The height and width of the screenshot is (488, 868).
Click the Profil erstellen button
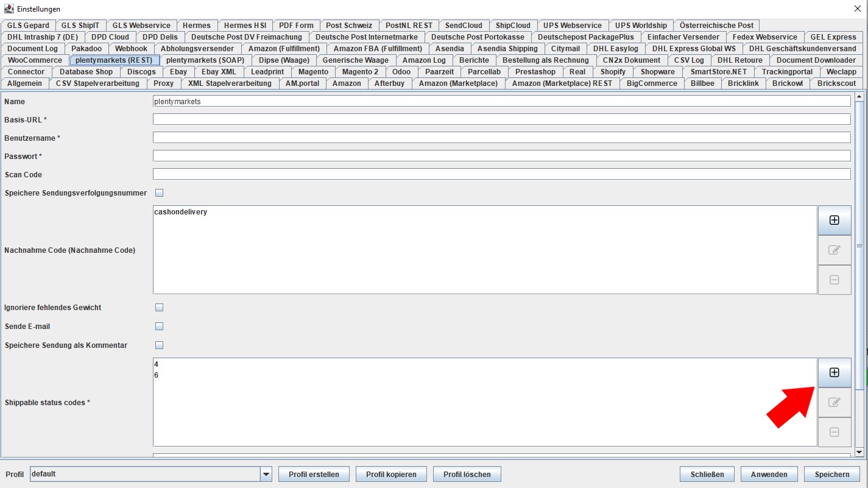(314, 474)
